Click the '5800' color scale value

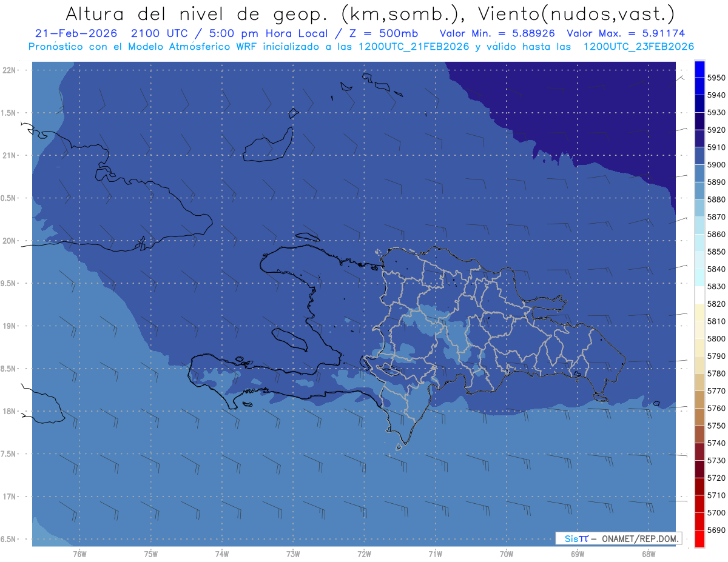point(716,339)
